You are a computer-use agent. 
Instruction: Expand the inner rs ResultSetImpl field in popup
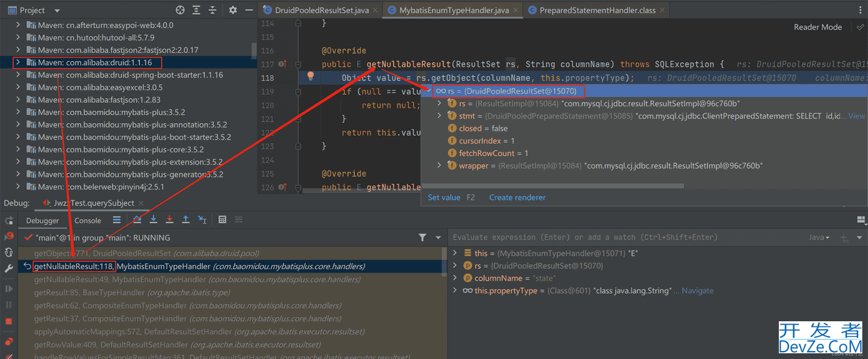pos(439,103)
